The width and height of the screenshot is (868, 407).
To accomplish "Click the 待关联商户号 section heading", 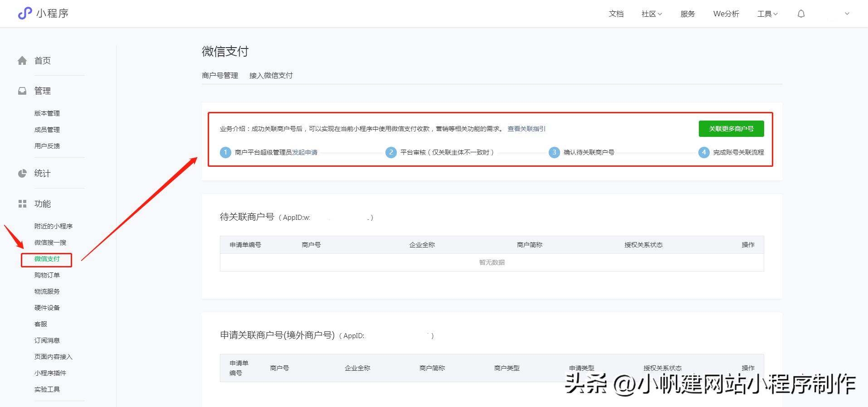I will 247,217.
